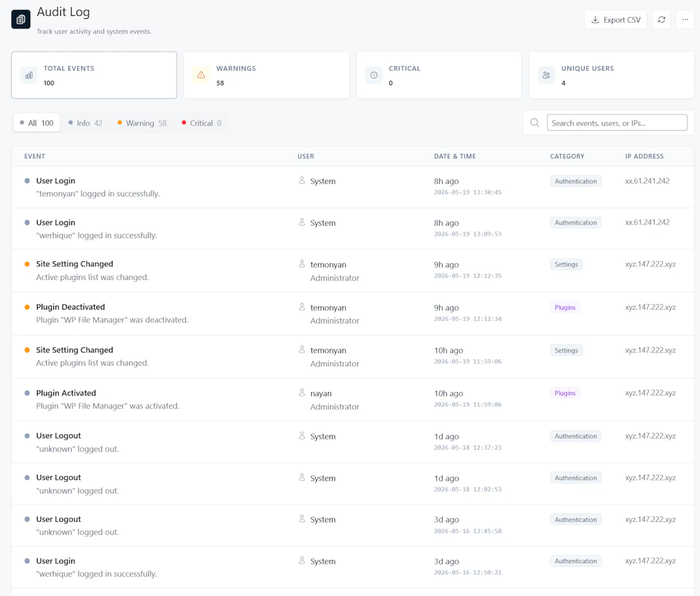Screen dimensions: 700x596
Task: Click the Site Setting Changed event at 12:12:35
Action: 74,264
